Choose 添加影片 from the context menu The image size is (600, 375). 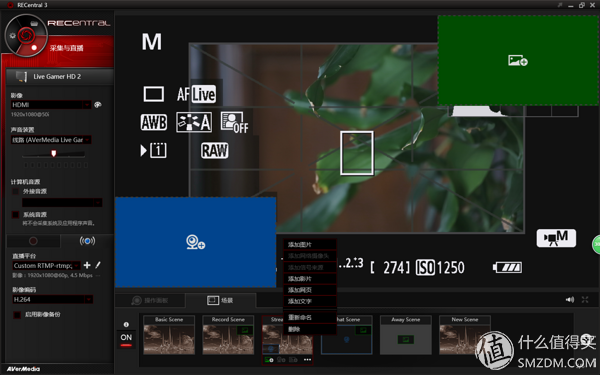point(310,279)
